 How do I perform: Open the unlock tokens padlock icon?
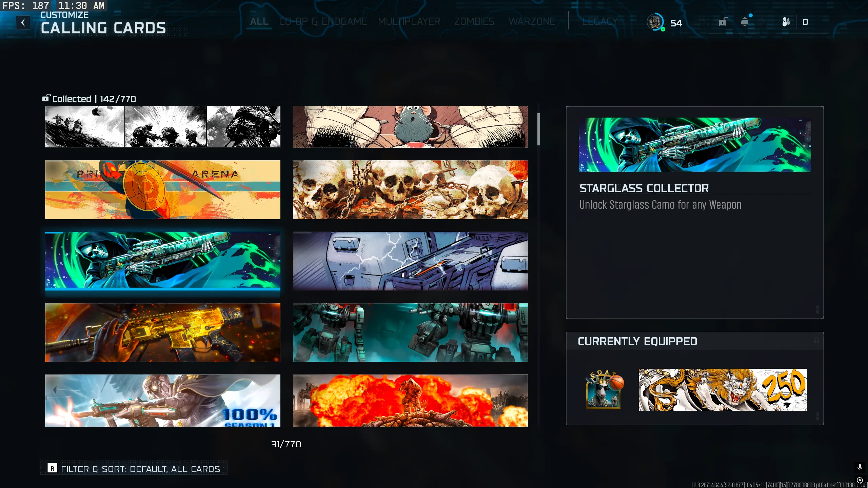[x=723, y=22]
